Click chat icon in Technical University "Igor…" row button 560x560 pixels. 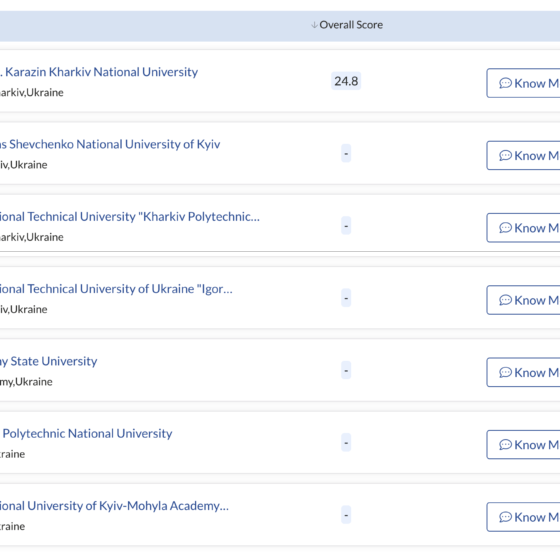click(x=505, y=300)
